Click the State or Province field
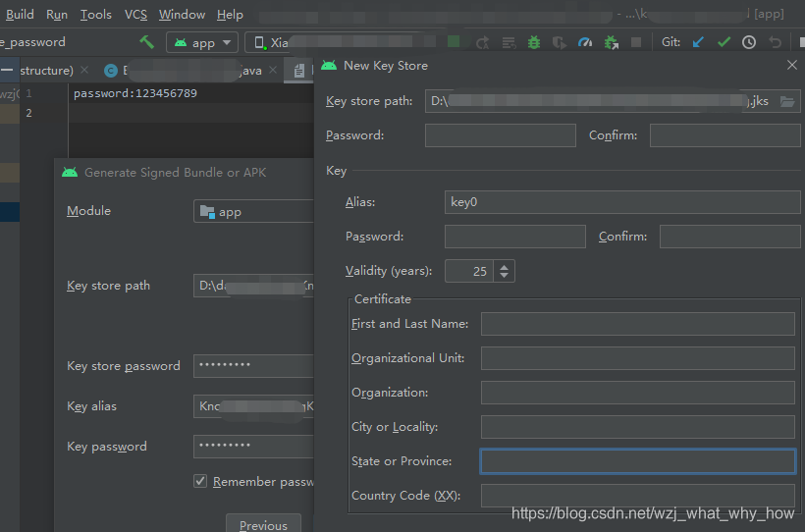Image resolution: width=805 pixels, height=532 pixels. [638, 461]
